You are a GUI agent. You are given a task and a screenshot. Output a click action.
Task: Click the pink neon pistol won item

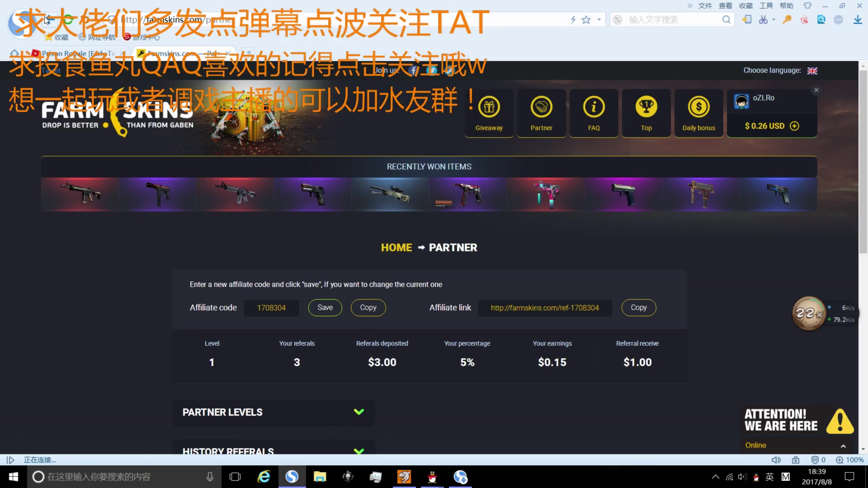(x=546, y=194)
